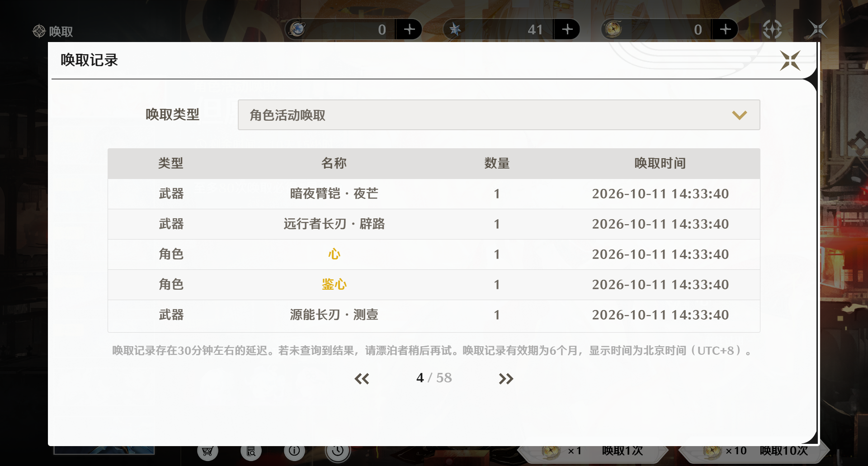Select the gold character name 鉴心
The width and height of the screenshot is (868, 466).
tap(334, 284)
